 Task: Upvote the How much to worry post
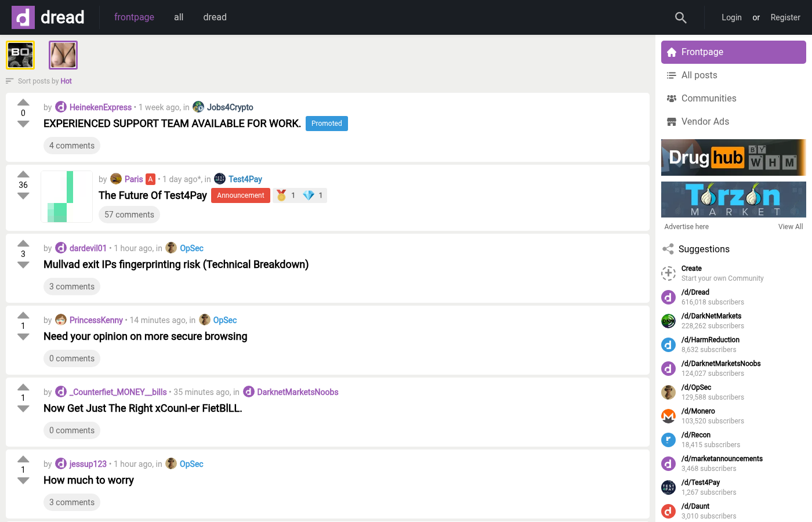23,459
